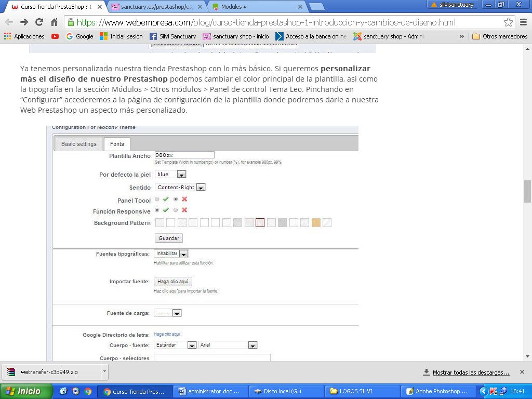Screen dimensions: 532x399
Task: Open the downloaded wetransfer-c3d949.zip file
Action: tap(51, 372)
